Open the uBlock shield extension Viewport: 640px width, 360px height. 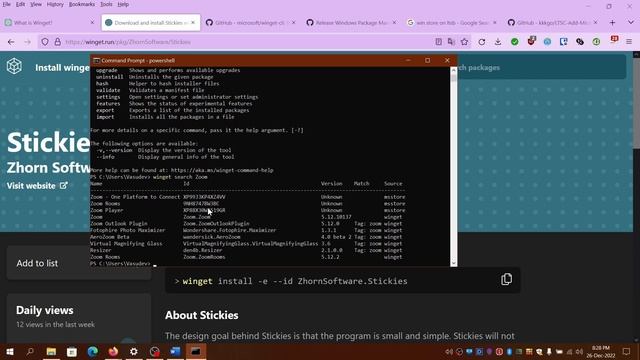(531, 41)
